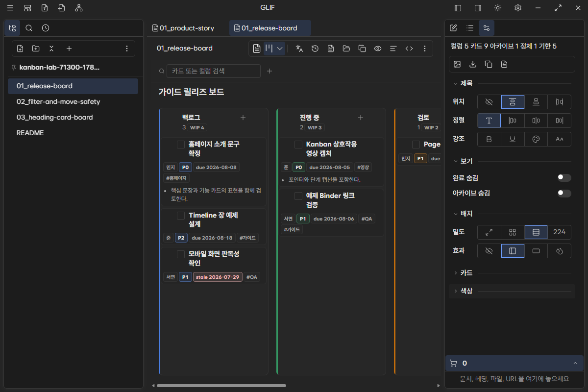Open the recent history clock tab
The height and width of the screenshot is (392, 588).
point(46,28)
